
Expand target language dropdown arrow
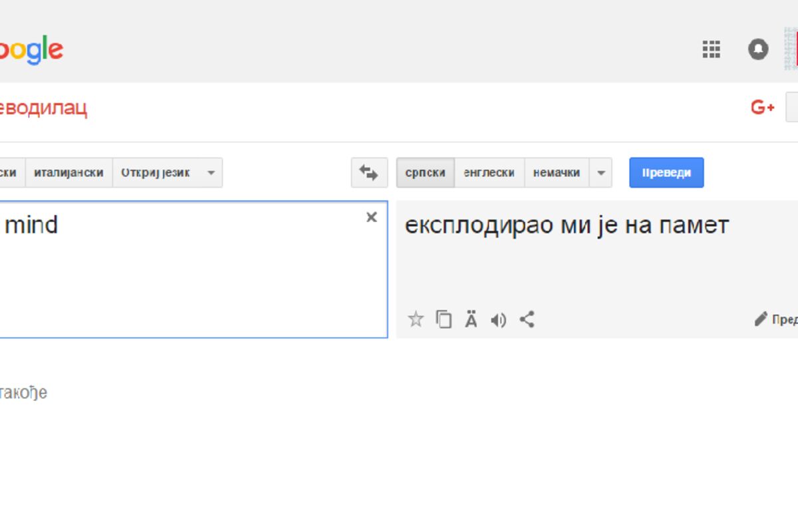600,173
